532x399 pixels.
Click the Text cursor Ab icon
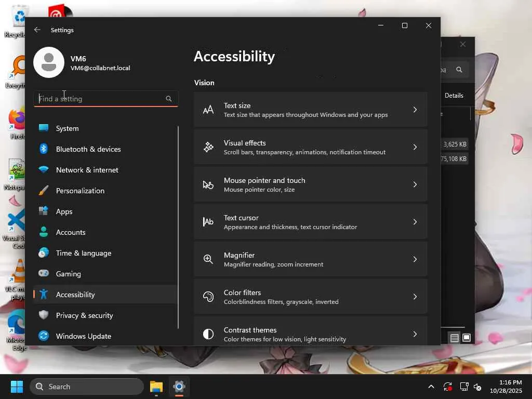[x=208, y=222]
